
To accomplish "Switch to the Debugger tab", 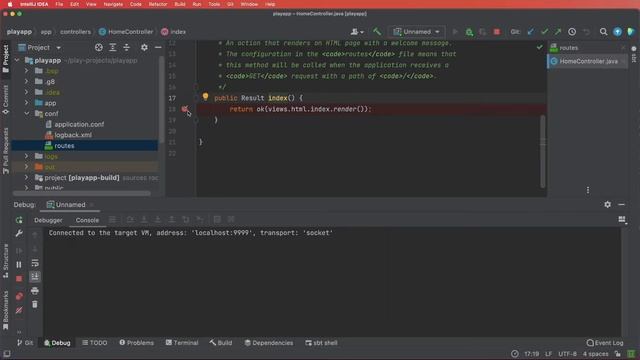I will [x=48, y=220].
